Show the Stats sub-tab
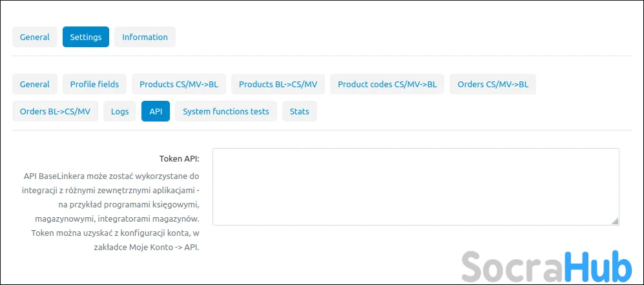 [x=299, y=111]
